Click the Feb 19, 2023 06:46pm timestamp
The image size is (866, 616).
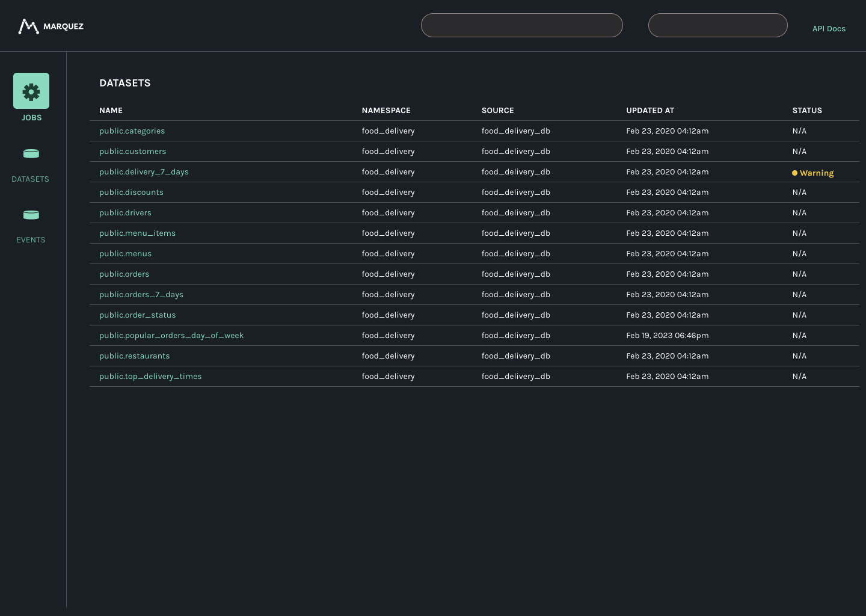coord(668,336)
